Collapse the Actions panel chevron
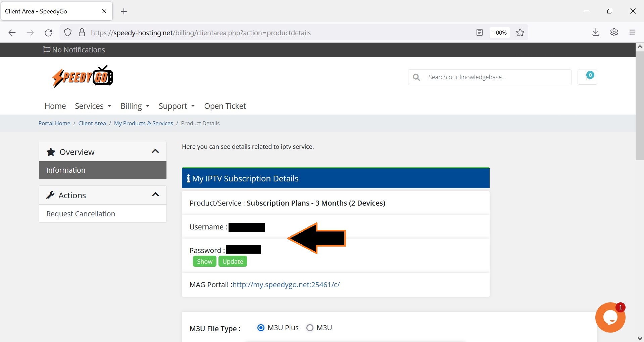The height and width of the screenshot is (342, 644). click(x=155, y=195)
